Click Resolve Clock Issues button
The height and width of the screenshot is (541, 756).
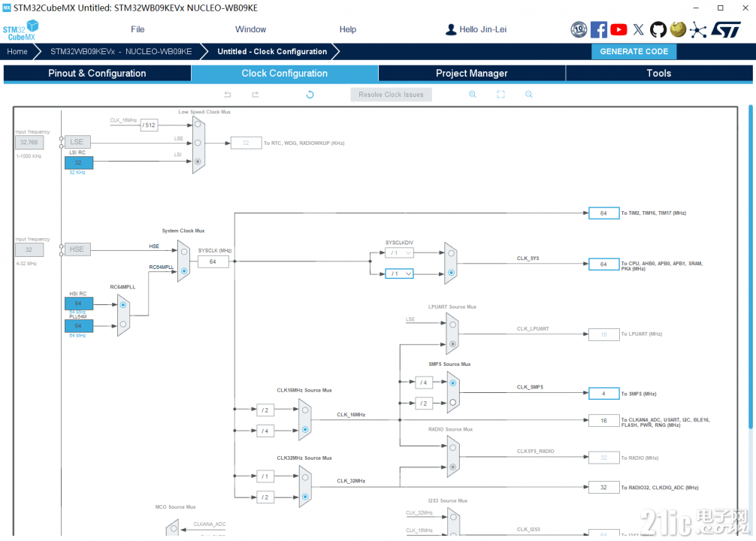tap(391, 95)
